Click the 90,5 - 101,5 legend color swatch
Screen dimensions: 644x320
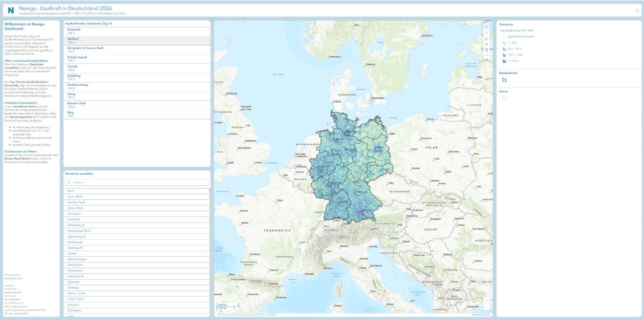(x=504, y=49)
